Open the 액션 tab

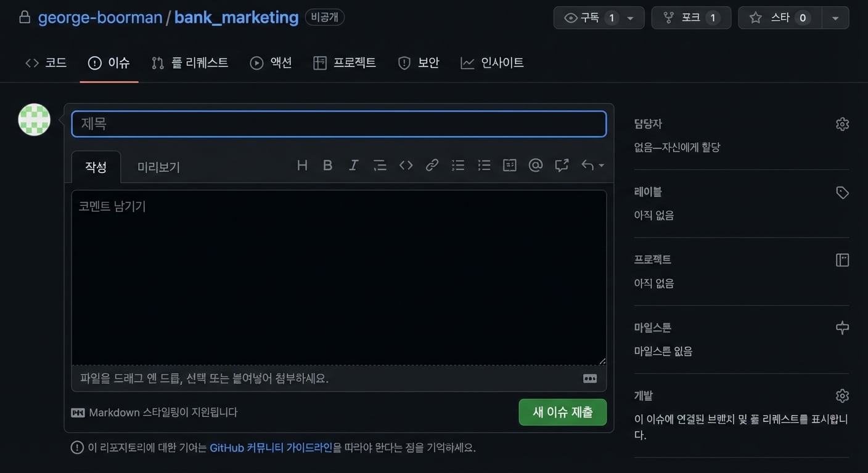click(x=271, y=62)
